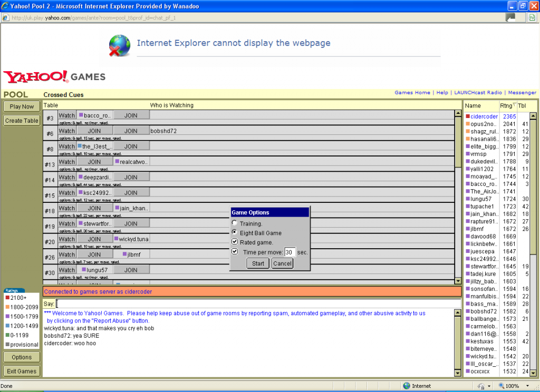This screenshot has height=392, width=540.
Task: Click the globe error icon
Action: click(x=120, y=45)
